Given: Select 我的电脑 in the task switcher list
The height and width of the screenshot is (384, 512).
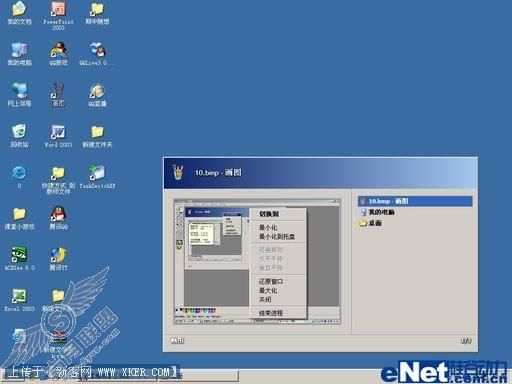Looking at the screenshot, I should click(x=377, y=212).
